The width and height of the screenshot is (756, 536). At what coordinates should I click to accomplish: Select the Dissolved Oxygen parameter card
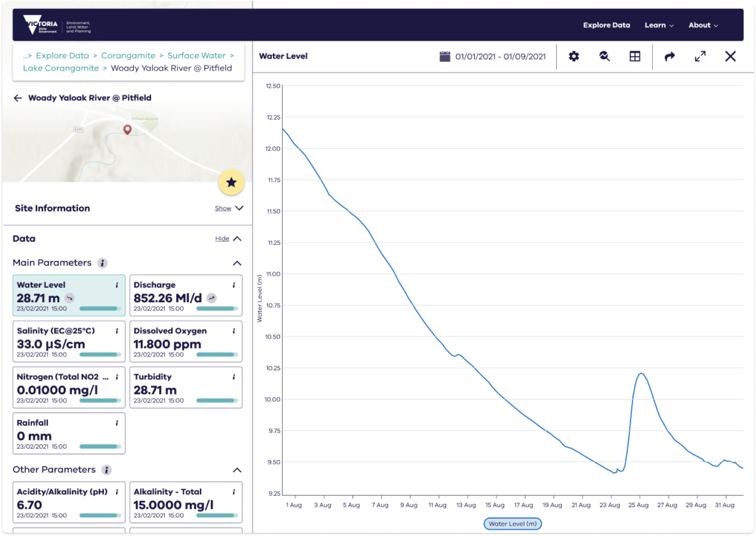point(186,342)
